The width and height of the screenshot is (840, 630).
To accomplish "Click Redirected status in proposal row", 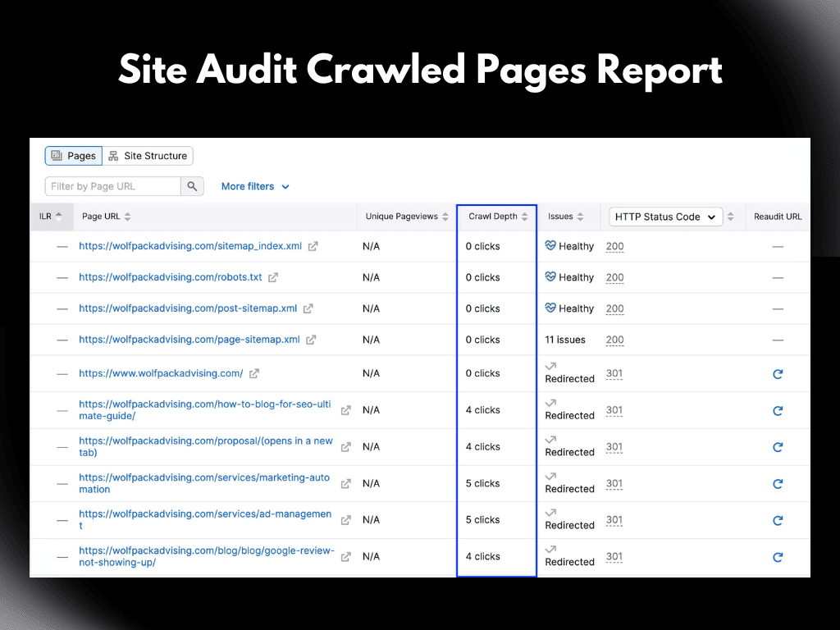I will coord(569,446).
